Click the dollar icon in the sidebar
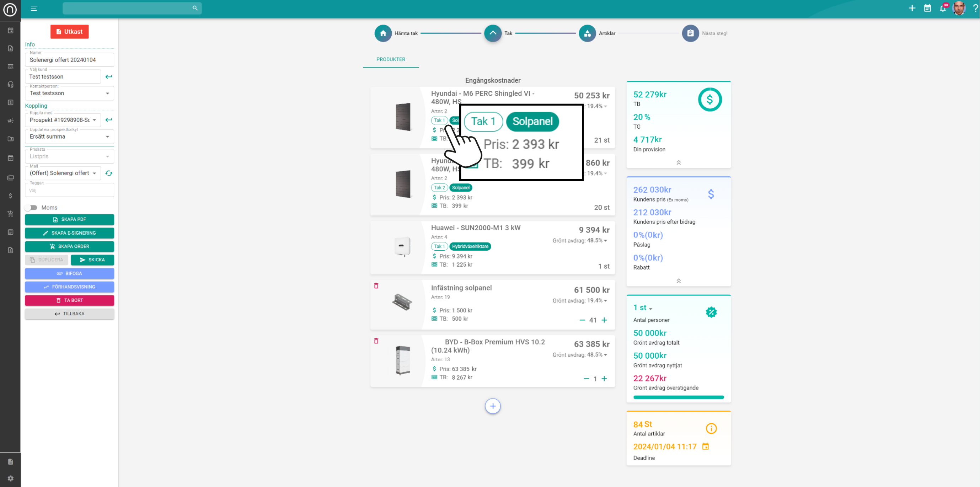 point(11,196)
